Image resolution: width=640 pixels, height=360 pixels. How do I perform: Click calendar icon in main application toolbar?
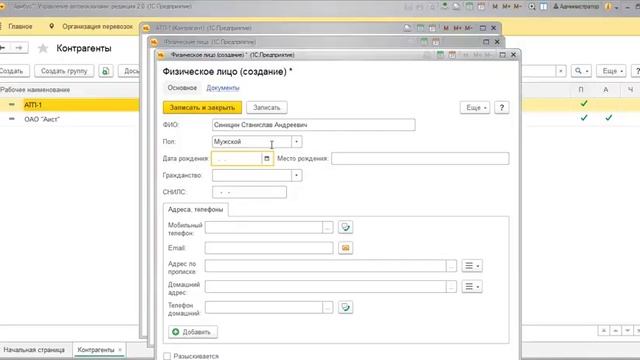(481, 7)
